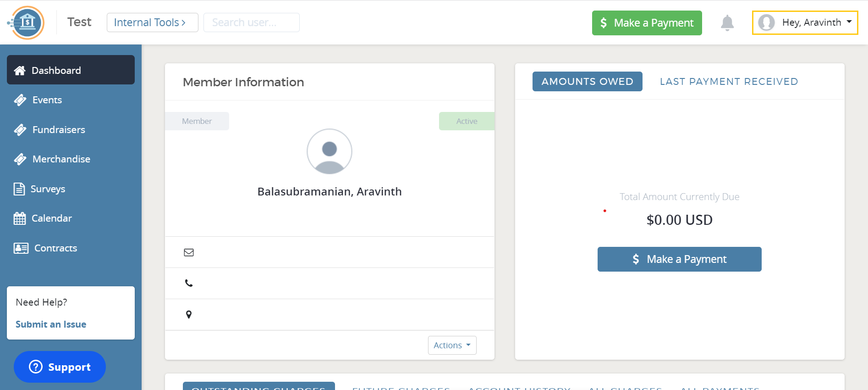The width and height of the screenshot is (868, 390).
Task: Open the Support help button
Action: (60, 367)
